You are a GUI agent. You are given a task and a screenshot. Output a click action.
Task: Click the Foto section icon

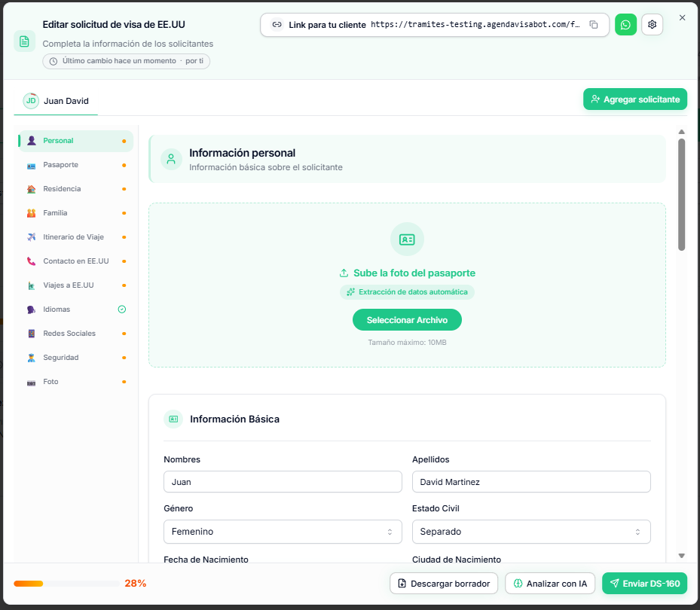[x=31, y=382]
